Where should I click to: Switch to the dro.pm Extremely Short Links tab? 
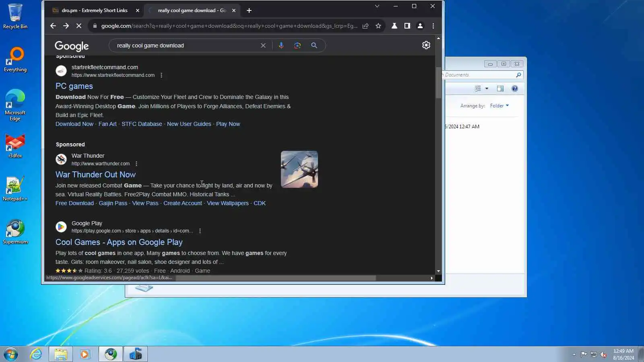pos(95,10)
